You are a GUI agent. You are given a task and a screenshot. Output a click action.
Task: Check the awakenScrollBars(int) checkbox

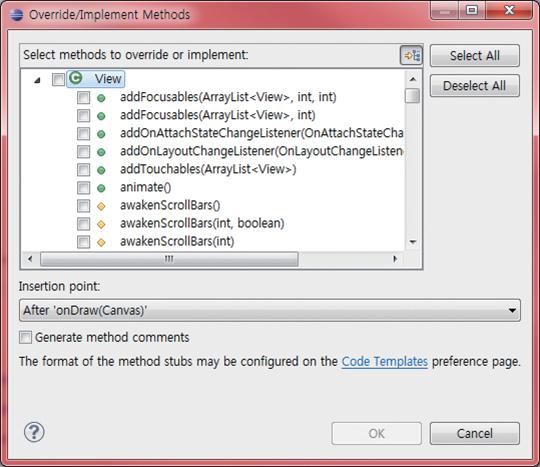click(x=83, y=242)
